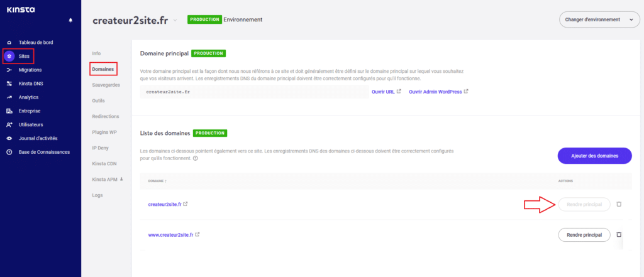This screenshot has height=277, width=644.
Task: Click the Domaine principal heading
Action: [x=164, y=53]
